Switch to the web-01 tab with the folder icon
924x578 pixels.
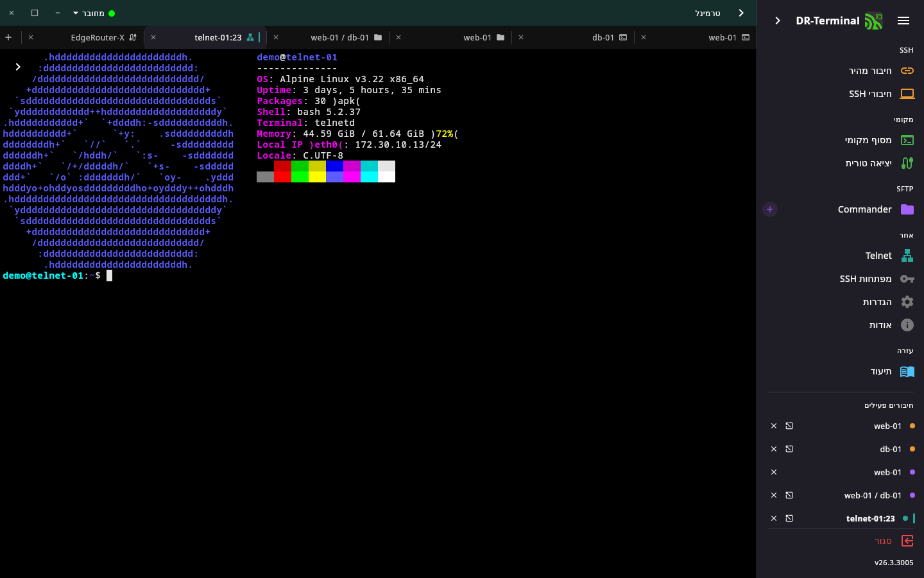451,37
